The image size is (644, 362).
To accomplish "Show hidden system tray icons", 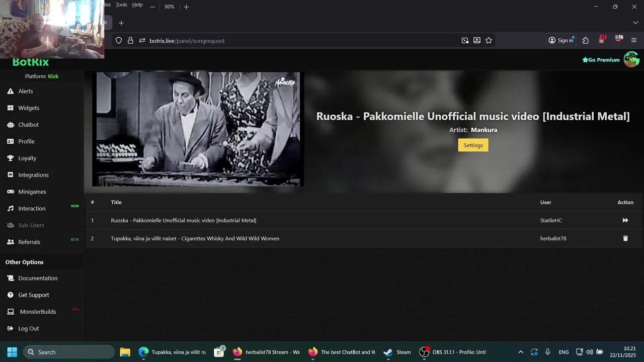I will (x=521, y=352).
